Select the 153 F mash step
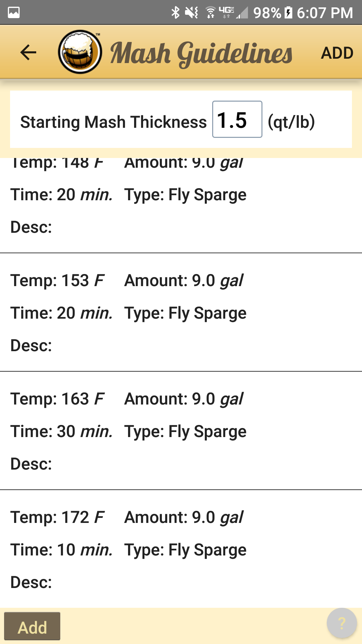 coord(181,312)
